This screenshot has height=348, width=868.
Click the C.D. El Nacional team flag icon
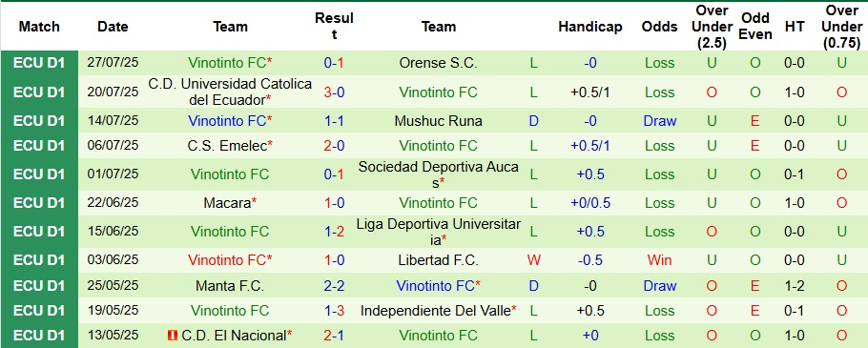click(x=173, y=336)
